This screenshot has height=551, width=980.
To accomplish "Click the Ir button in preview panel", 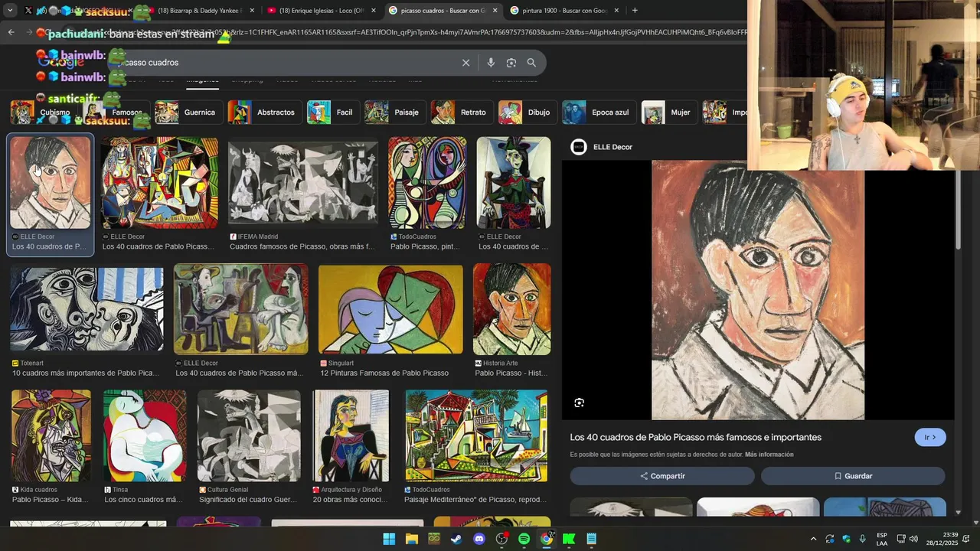I will click(x=930, y=438).
